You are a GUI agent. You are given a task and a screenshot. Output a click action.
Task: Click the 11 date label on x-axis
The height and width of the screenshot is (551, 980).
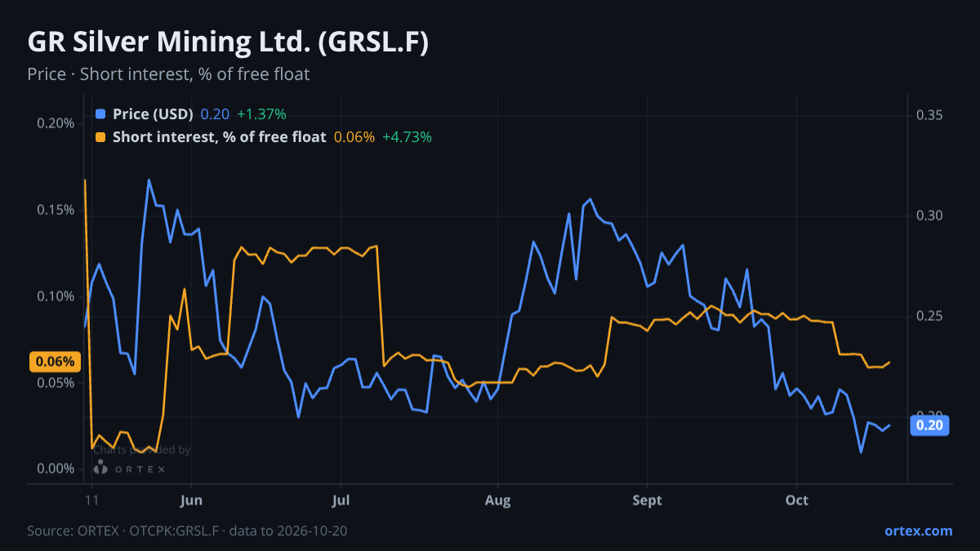click(91, 500)
